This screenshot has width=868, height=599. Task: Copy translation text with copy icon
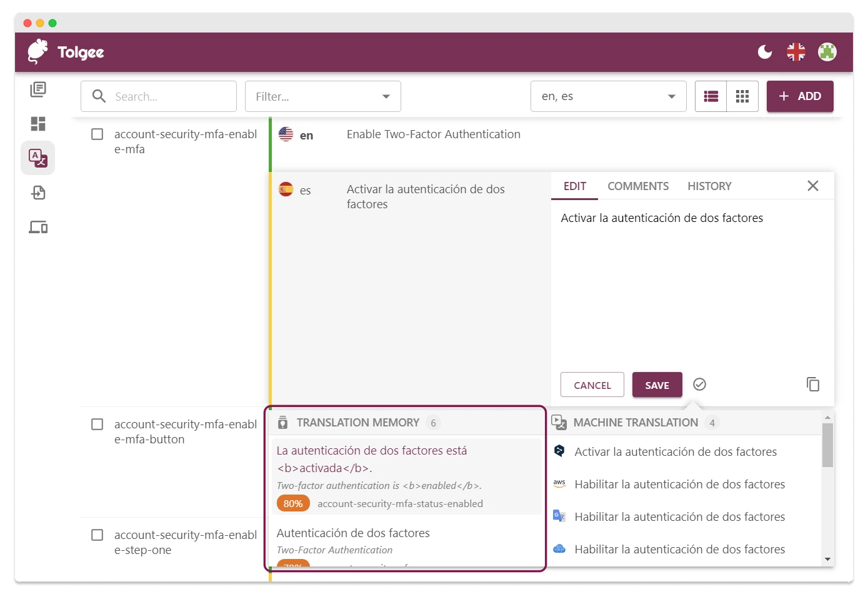click(812, 384)
